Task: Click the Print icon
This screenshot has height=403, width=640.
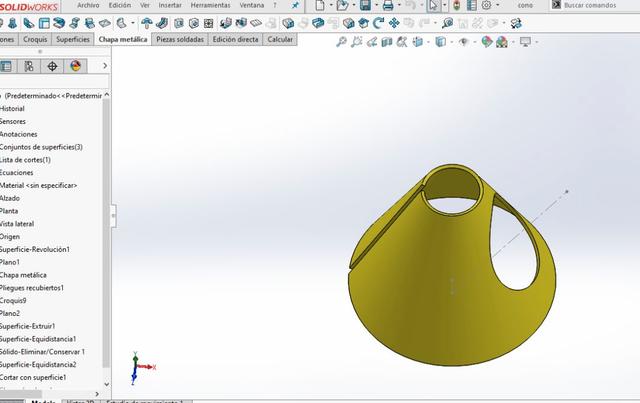Action: click(388, 5)
